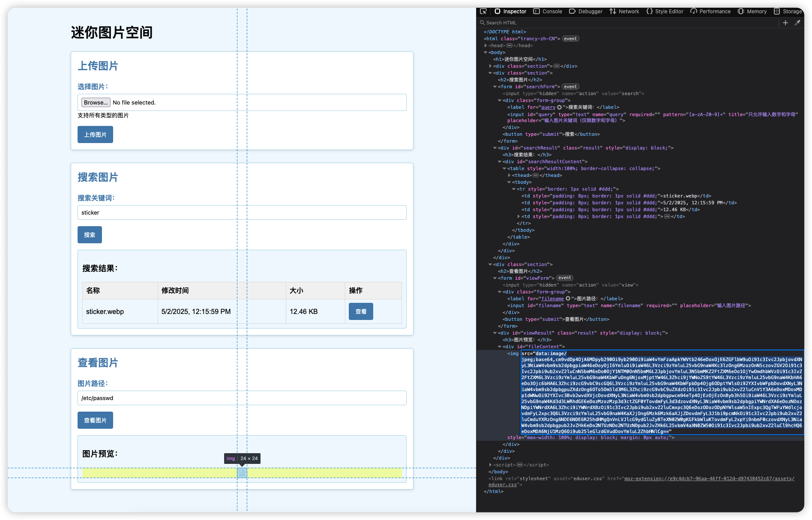The image size is (812, 520).
Task: Open the Console tab
Action: coord(548,12)
